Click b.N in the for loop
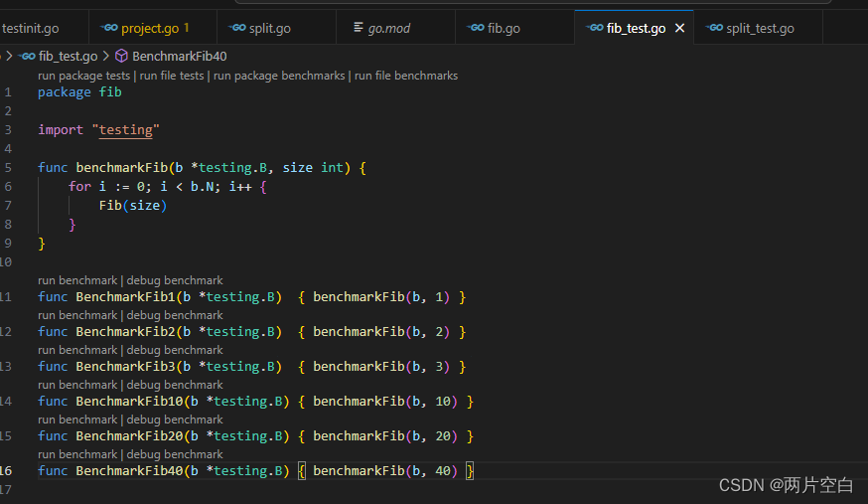Viewport: 868px width, 504px height. pos(202,187)
